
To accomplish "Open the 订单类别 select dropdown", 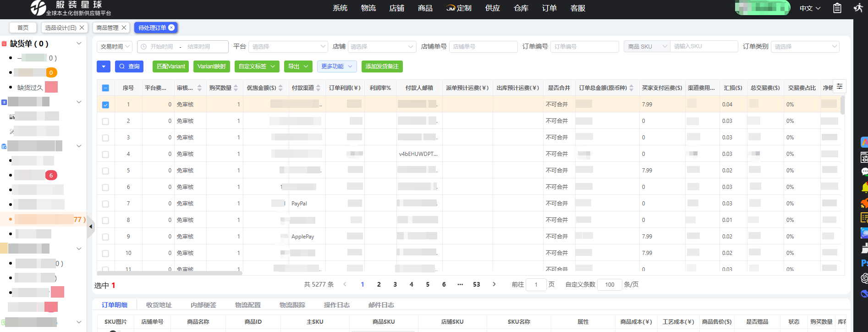I will pos(805,46).
